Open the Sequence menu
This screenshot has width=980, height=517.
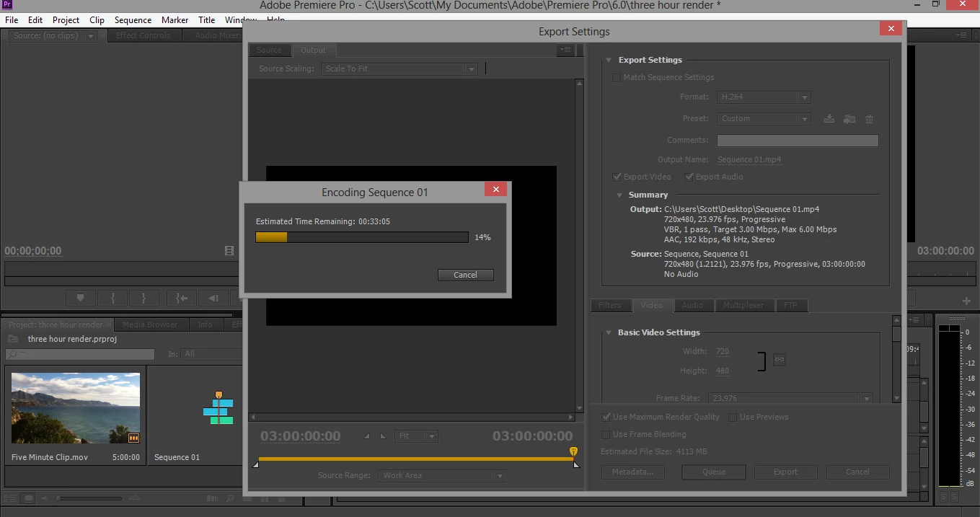[133, 20]
